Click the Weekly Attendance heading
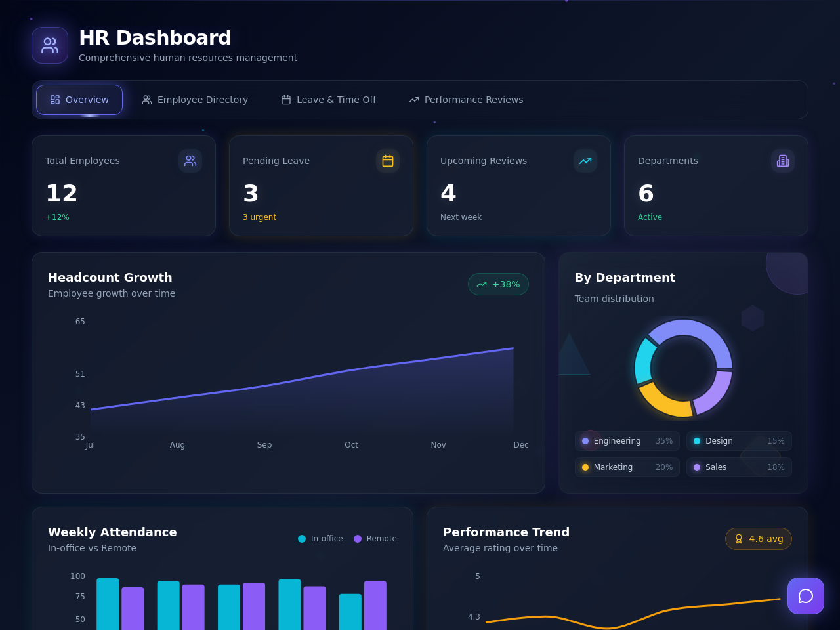Image resolution: width=840 pixels, height=630 pixels. click(112, 532)
